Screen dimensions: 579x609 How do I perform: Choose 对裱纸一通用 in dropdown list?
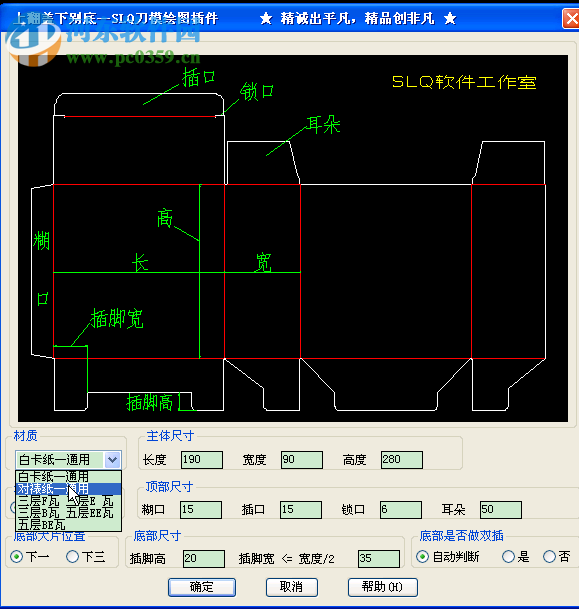point(68,489)
